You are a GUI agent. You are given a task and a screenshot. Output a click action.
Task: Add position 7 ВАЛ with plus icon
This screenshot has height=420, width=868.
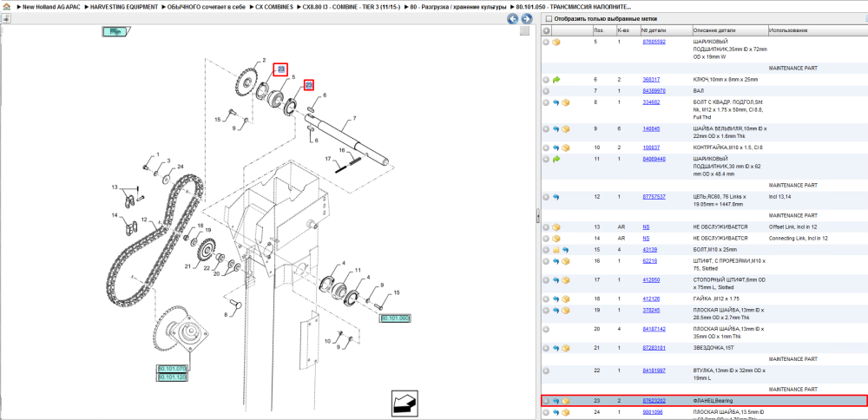coord(546,91)
